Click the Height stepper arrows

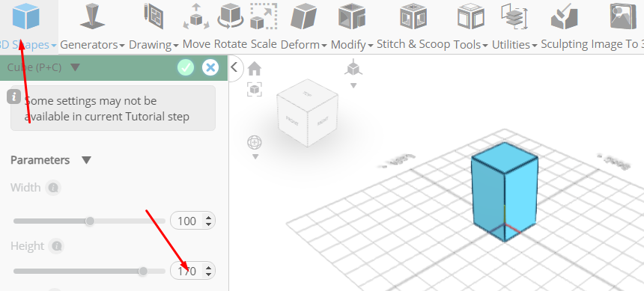click(209, 272)
